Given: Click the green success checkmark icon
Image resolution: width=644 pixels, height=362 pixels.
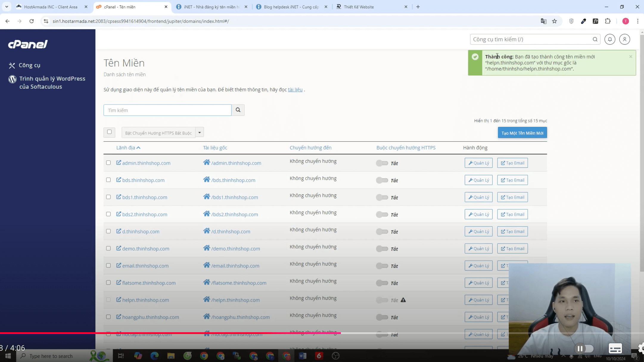Looking at the screenshot, I should click(475, 57).
